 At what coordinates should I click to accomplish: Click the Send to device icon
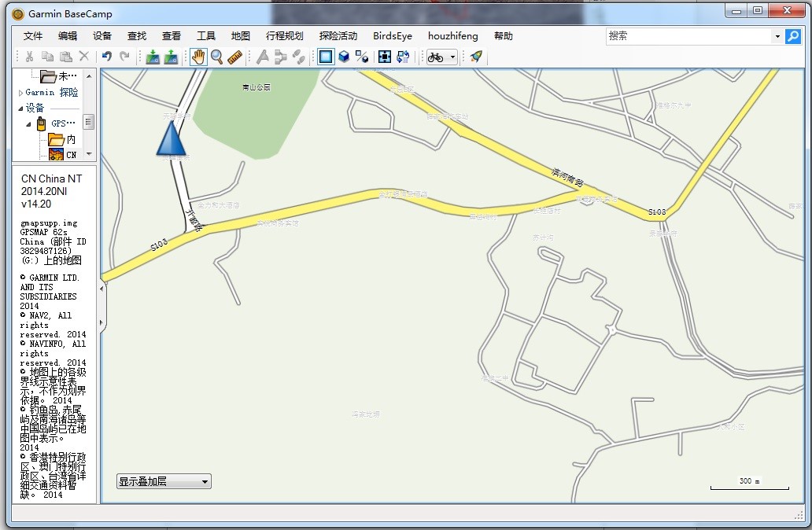[x=153, y=57]
